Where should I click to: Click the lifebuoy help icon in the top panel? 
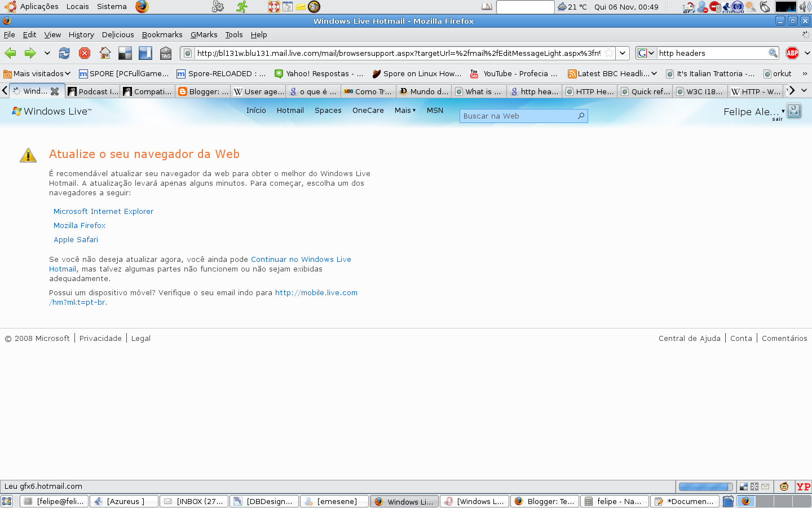274,7
